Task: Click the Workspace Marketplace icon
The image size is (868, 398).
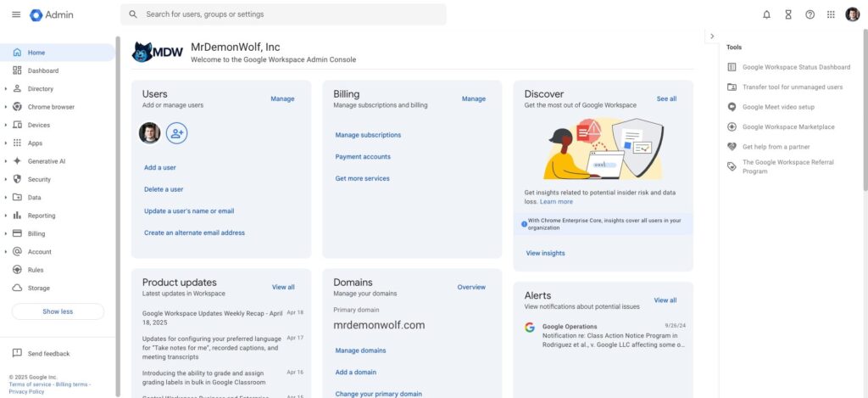Action: click(732, 127)
